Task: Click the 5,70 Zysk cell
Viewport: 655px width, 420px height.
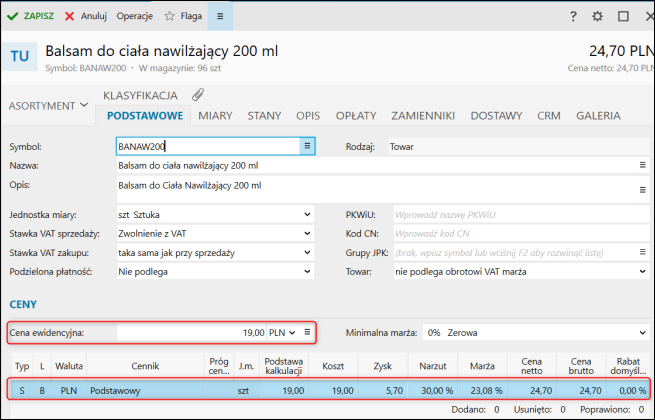Action: click(383, 391)
